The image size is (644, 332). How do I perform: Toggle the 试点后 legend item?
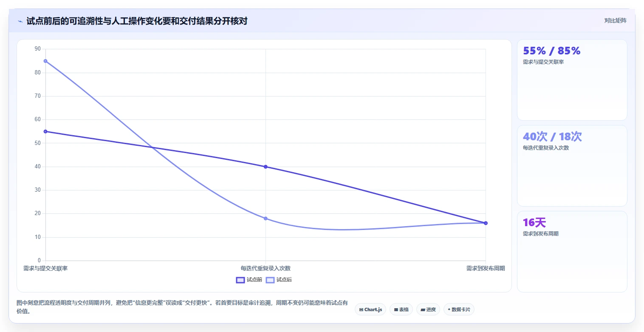coord(279,280)
